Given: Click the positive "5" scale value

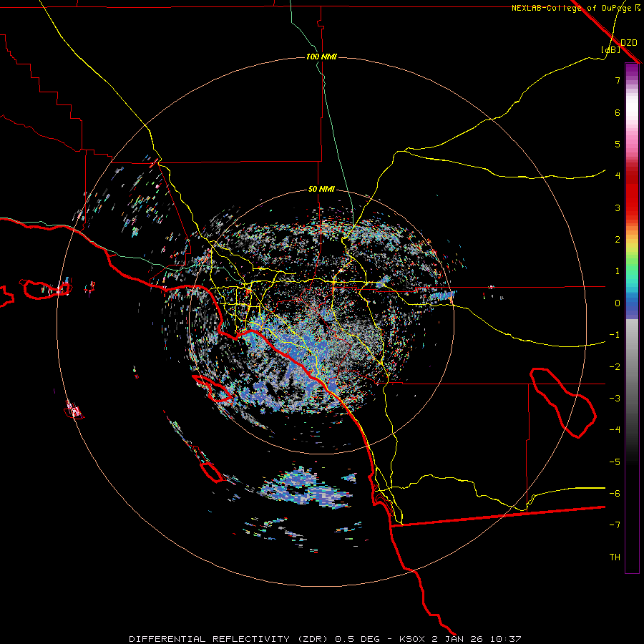Looking at the screenshot, I should (618, 144).
